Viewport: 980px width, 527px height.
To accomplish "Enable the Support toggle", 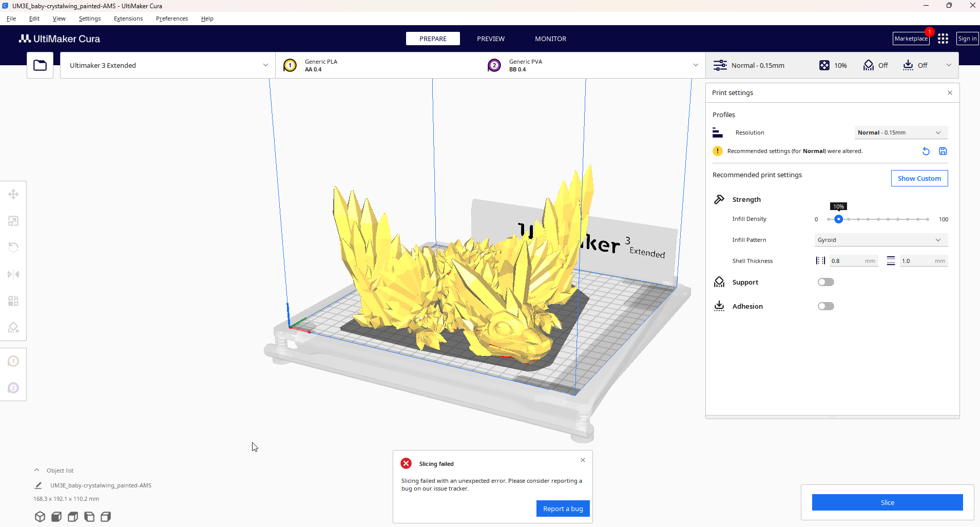I will pyautogui.click(x=825, y=281).
